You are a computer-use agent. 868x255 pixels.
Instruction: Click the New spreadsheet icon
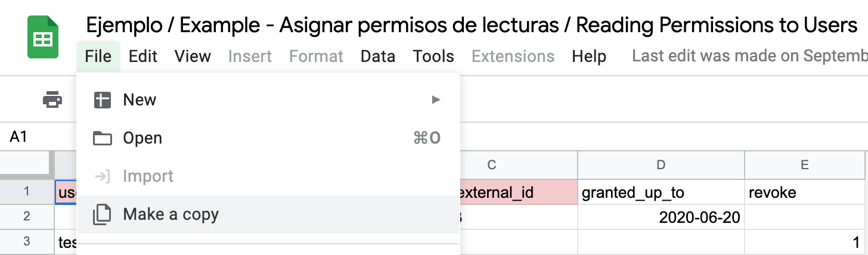click(x=103, y=100)
